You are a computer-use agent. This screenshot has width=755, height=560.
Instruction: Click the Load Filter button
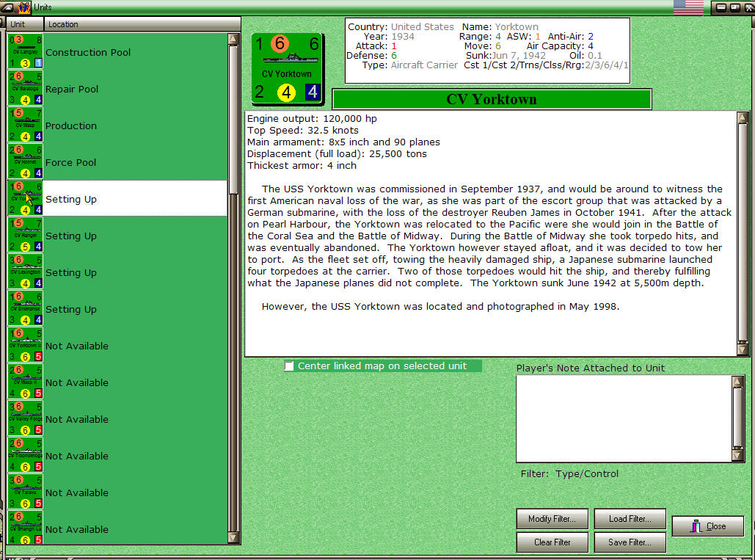pyautogui.click(x=630, y=519)
